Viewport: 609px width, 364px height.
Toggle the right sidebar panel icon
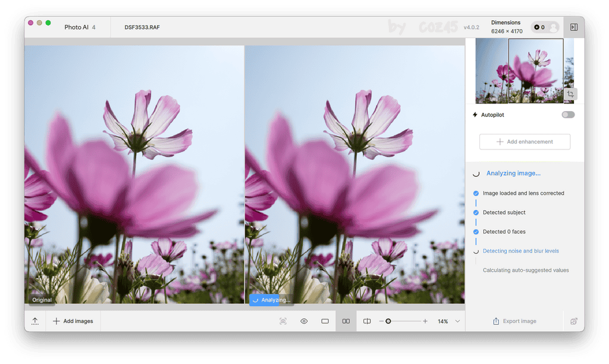pyautogui.click(x=574, y=27)
